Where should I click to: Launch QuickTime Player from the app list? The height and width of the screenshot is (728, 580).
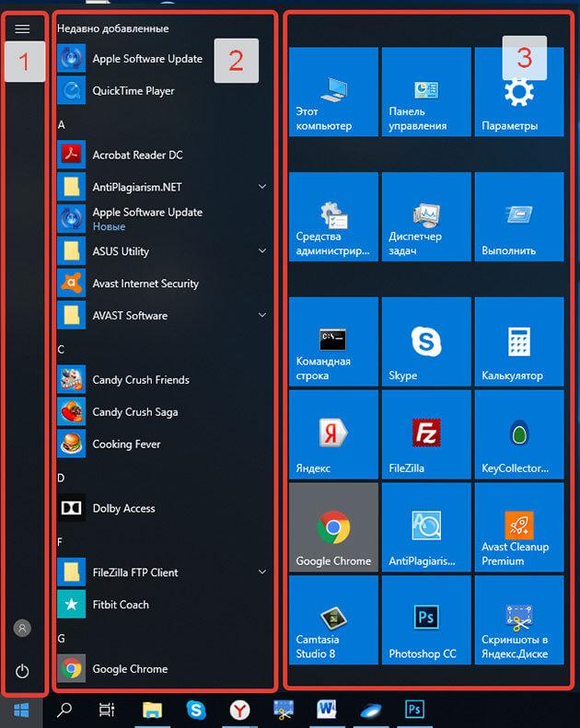[x=164, y=90]
